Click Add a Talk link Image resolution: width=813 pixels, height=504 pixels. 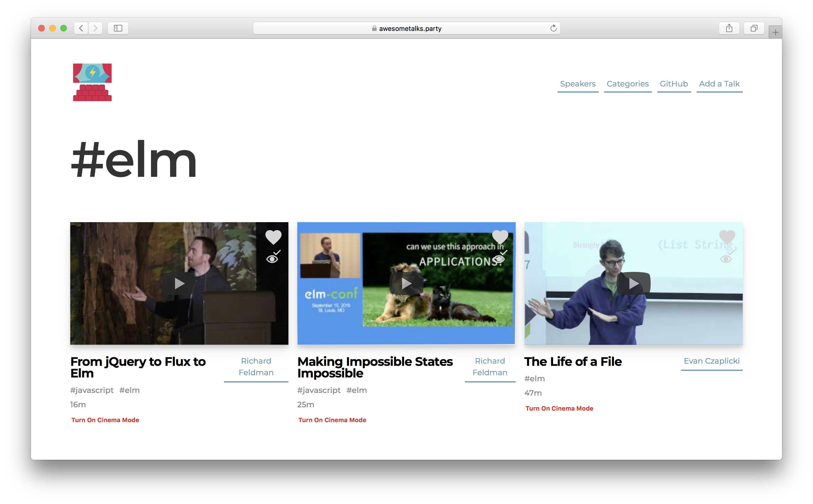pos(719,84)
